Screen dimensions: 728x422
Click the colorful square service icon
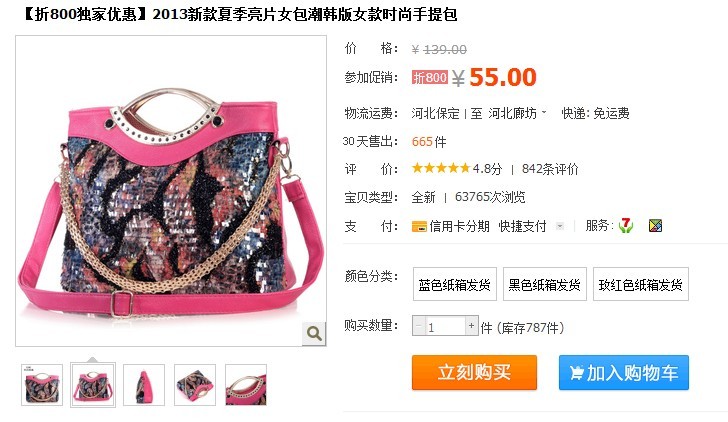pos(655,226)
